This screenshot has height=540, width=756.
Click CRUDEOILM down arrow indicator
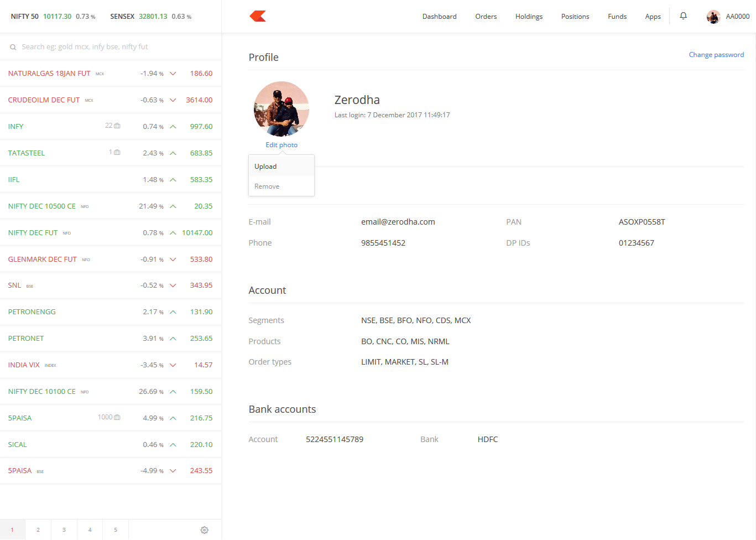173,100
